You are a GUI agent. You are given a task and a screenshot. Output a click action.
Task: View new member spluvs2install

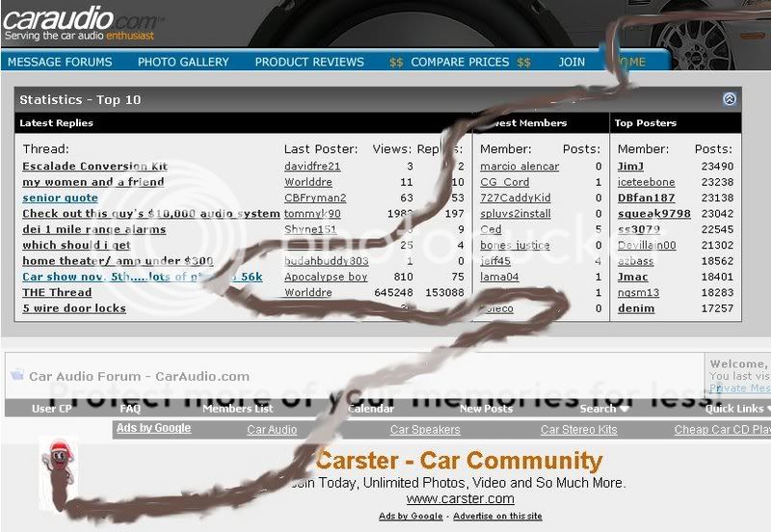point(516,213)
